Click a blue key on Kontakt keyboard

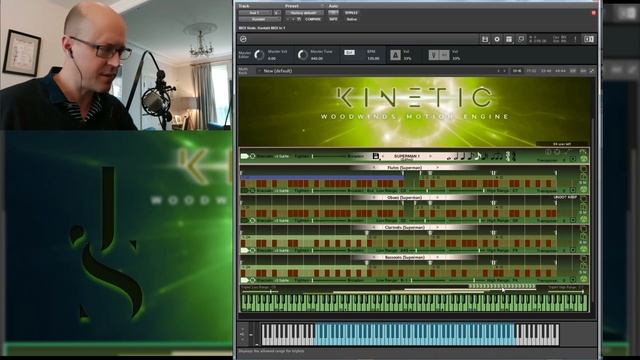pyautogui.click(x=414, y=334)
